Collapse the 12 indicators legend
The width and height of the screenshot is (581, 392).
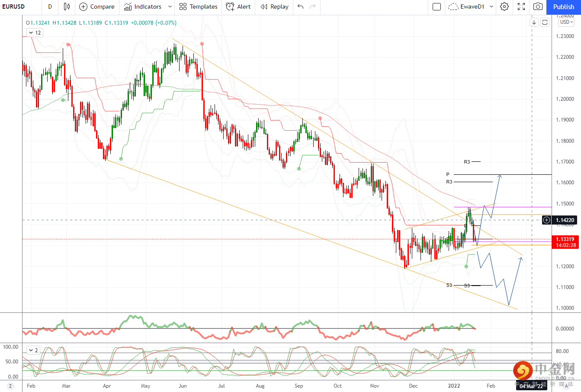[x=35, y=33]
